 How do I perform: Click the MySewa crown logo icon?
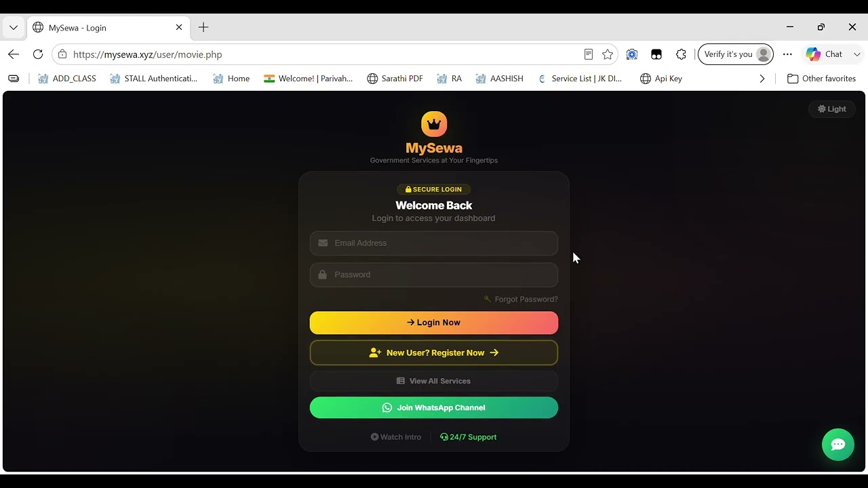(434, 124)
